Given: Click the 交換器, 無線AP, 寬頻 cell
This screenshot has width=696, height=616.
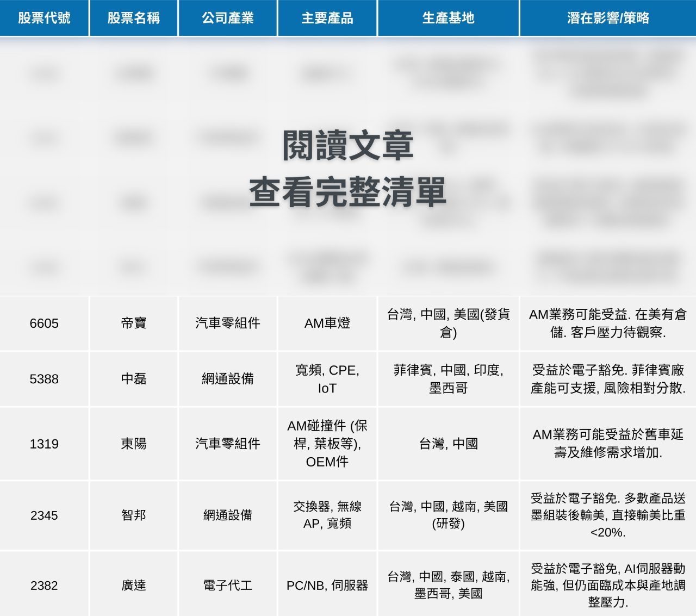Looking at the screenshot, I should (x=327, y=515).
